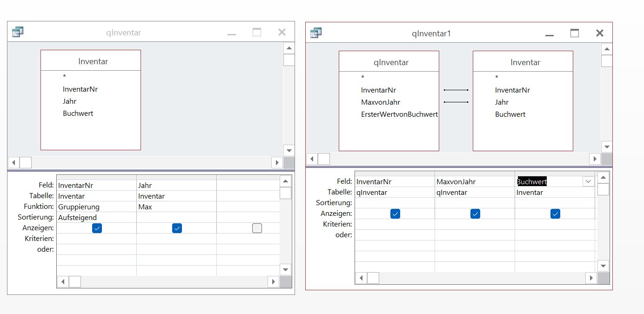Image resolution: width=644 pixels, height=314 pixels.
Task: Select InventarNr field in qInventar window's Inventar table
Action: point(80,89)
